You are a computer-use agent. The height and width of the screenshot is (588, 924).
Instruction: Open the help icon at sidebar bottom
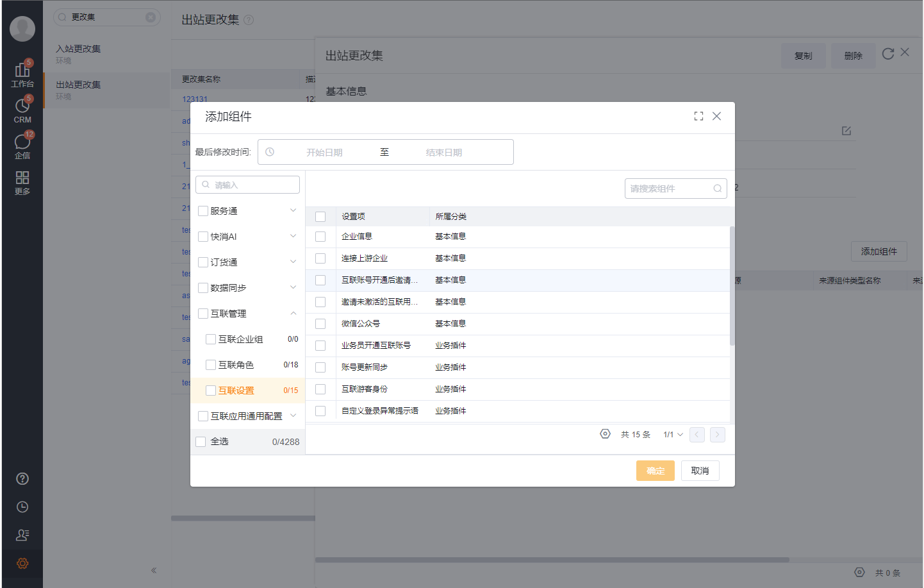pyautogui.click(x=22, y=478)
